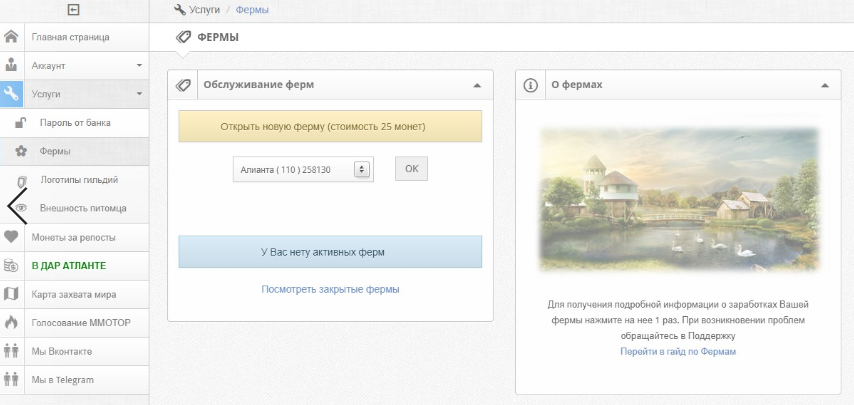
Task: Open Посмотреть закрытые фермы link
Action: [x=330, y=289]
